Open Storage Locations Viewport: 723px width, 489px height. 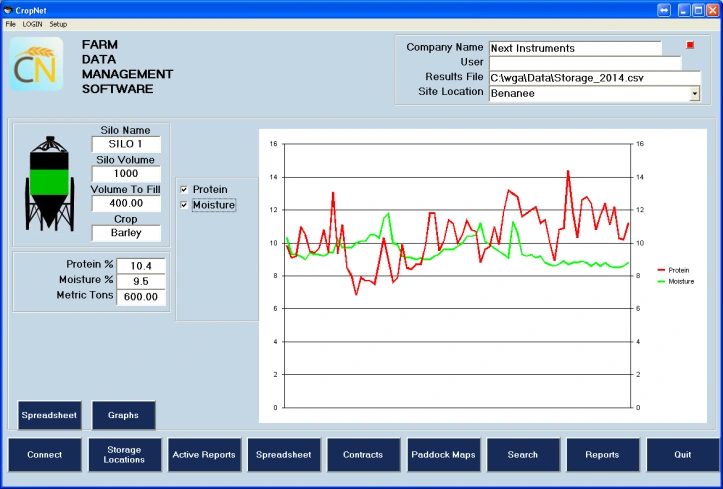[x=124, y=454]
